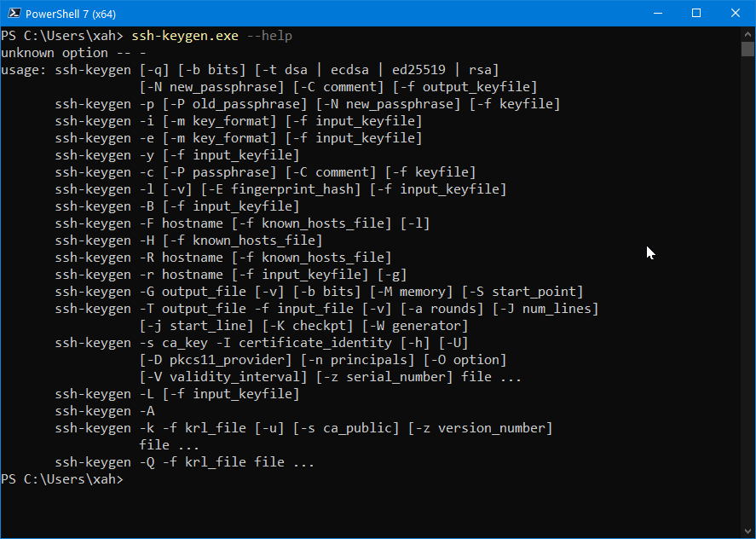Click '[-D pkcs11_provider]' option text
756x539 pixels.
216,360
